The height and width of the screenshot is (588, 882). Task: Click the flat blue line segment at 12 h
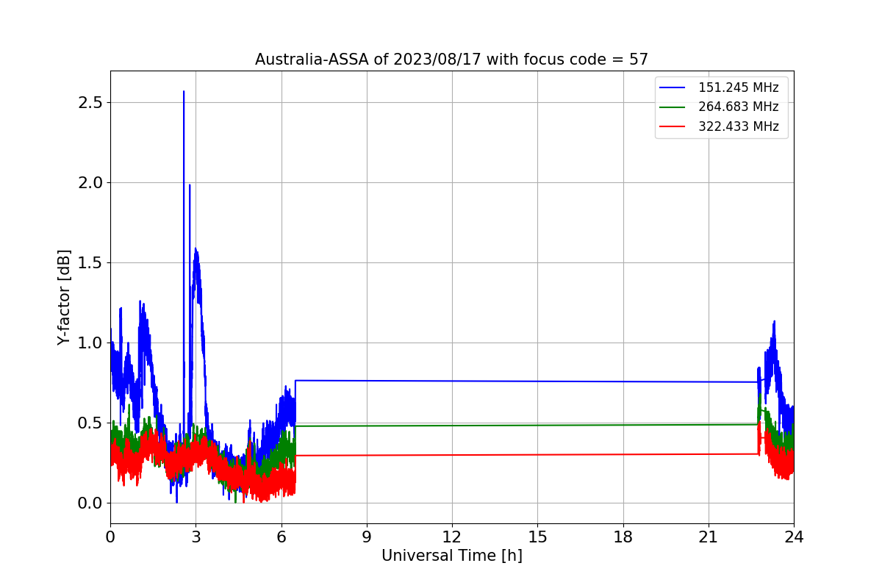click(452, 381)
